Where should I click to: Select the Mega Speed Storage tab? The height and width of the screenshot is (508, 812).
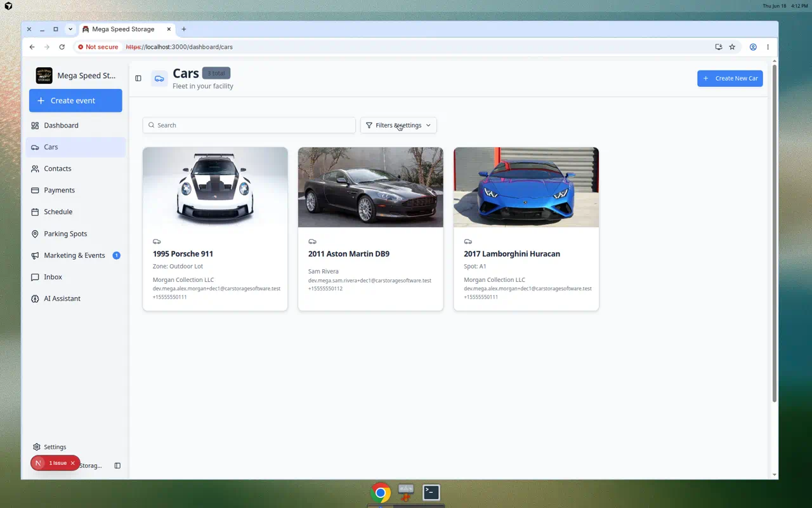coord(127,29)
